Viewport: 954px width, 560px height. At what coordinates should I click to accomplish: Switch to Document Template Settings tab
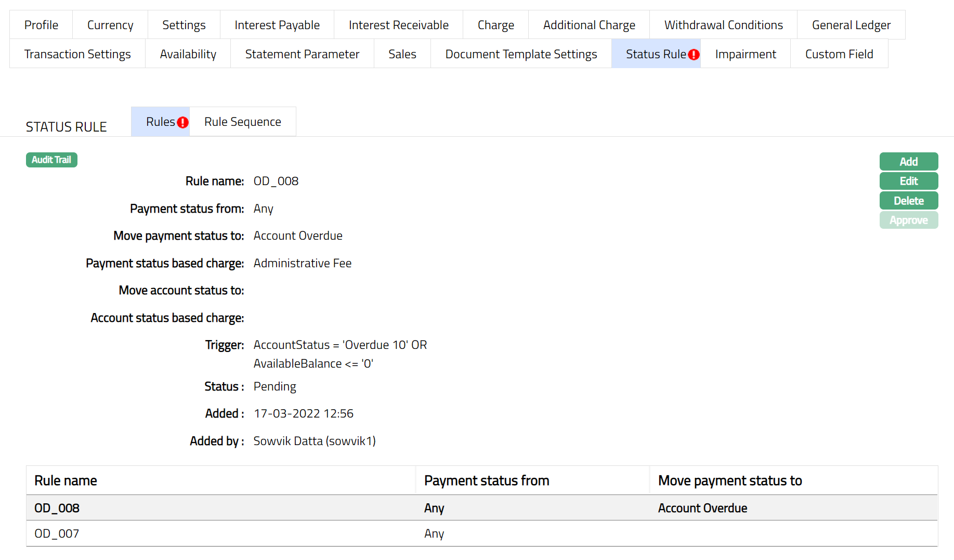tap(521, 54)
